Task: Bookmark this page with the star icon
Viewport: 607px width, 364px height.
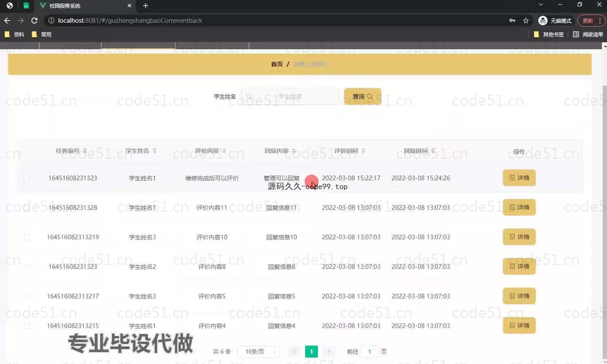Action: pyautogui.click(x=526, y=20)
